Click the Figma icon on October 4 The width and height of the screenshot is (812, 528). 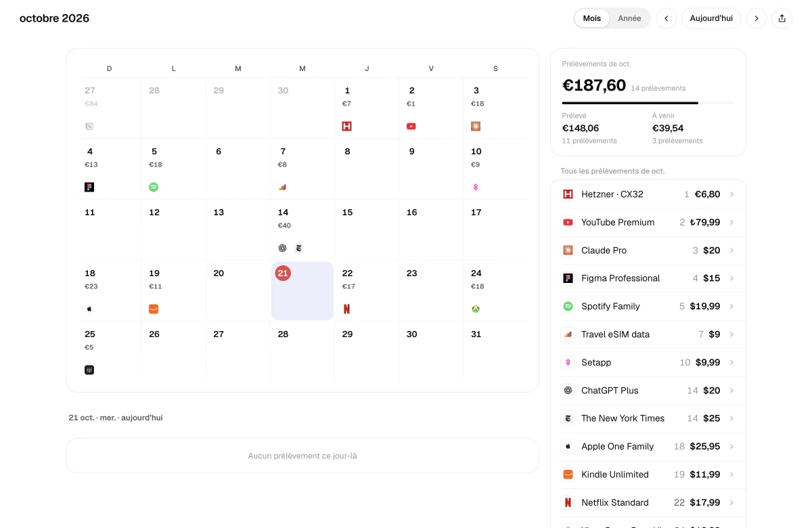(89, 188)
